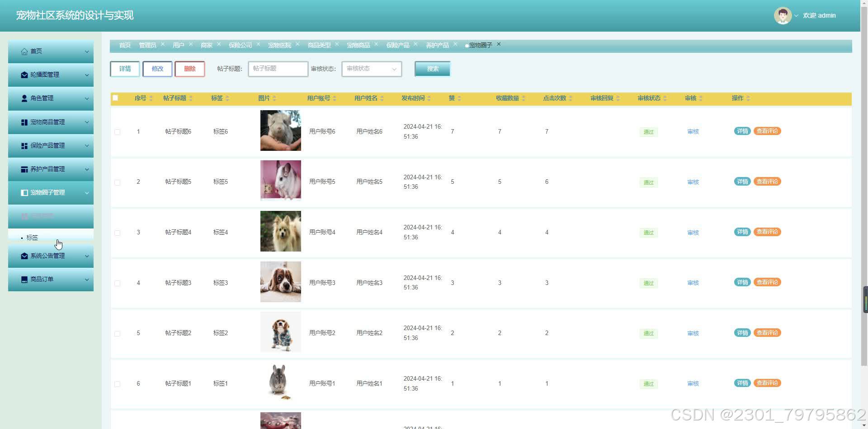
Task: Check the row checkbox for 帖子标题6
Action: pyautogui.click(x=118, y=132)
